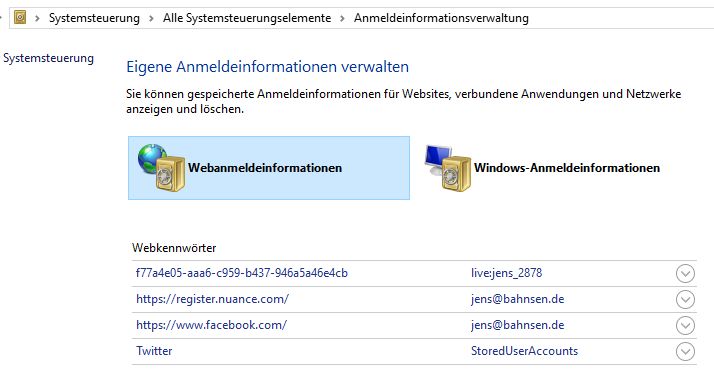Click the https://register.nuance.com/ entry
Viewport: 714px width, 382px height.
pyautogui.click(x=212, y=299)
